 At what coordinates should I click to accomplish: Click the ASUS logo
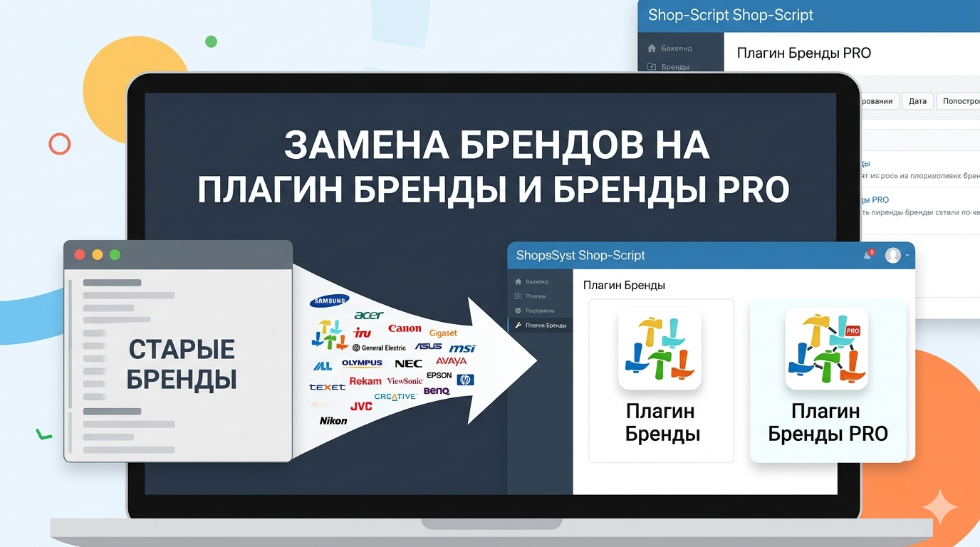429,346
